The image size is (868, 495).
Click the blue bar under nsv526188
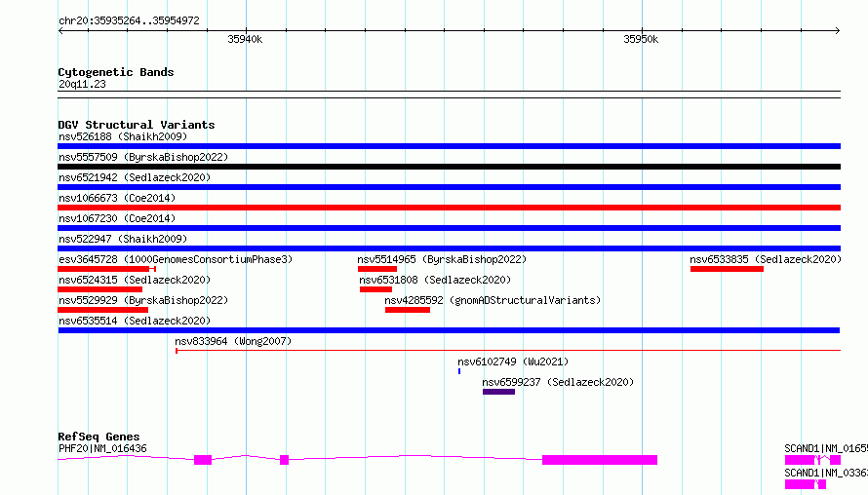[x=449, y=146]
